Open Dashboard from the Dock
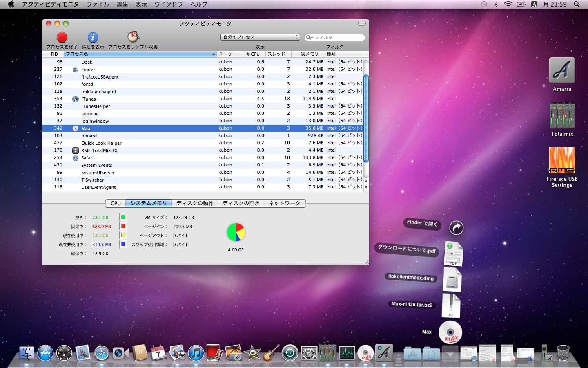 click(x=64, y=353)
